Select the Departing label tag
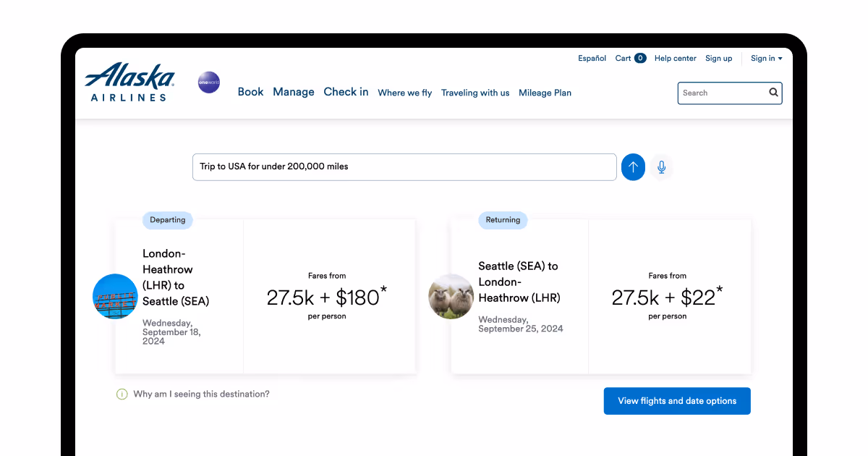 (x=168, y=220)
